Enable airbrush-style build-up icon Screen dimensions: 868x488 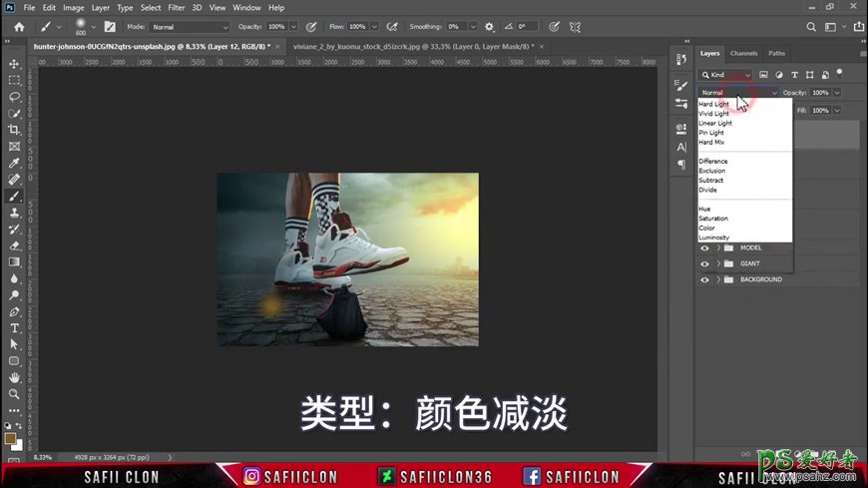[392, 27]
